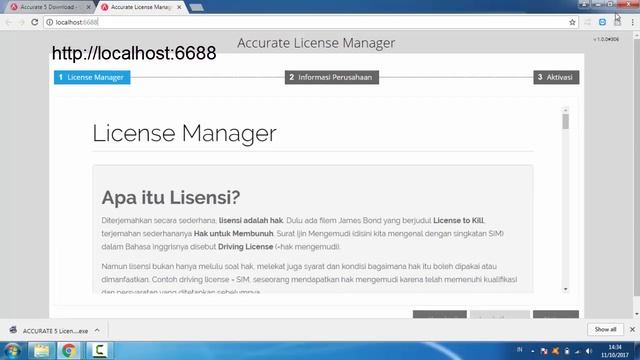Go back with the back arrow
The width and height of the screenshot is (640, 360).
(9, 22)
